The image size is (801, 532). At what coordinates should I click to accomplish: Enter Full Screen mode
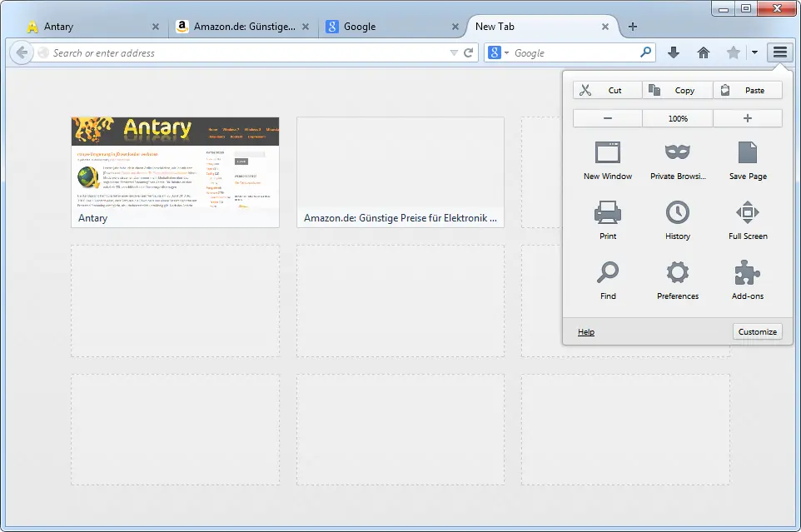coord(748,221)
